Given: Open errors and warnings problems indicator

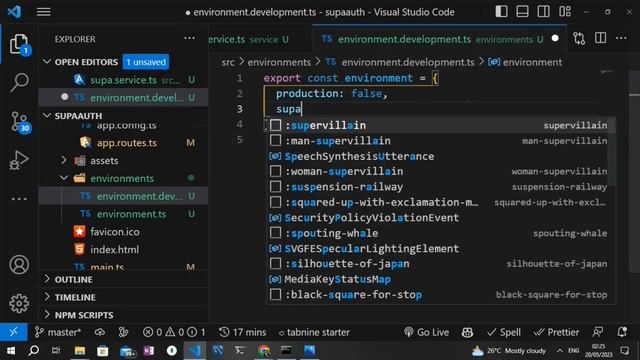Looking at the screenshot, I should point(174,332).
